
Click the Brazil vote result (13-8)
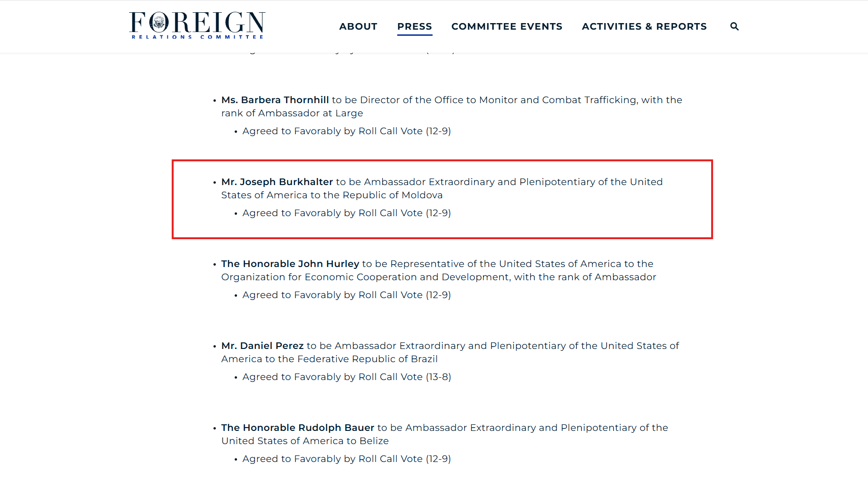(x=439, y=377)
